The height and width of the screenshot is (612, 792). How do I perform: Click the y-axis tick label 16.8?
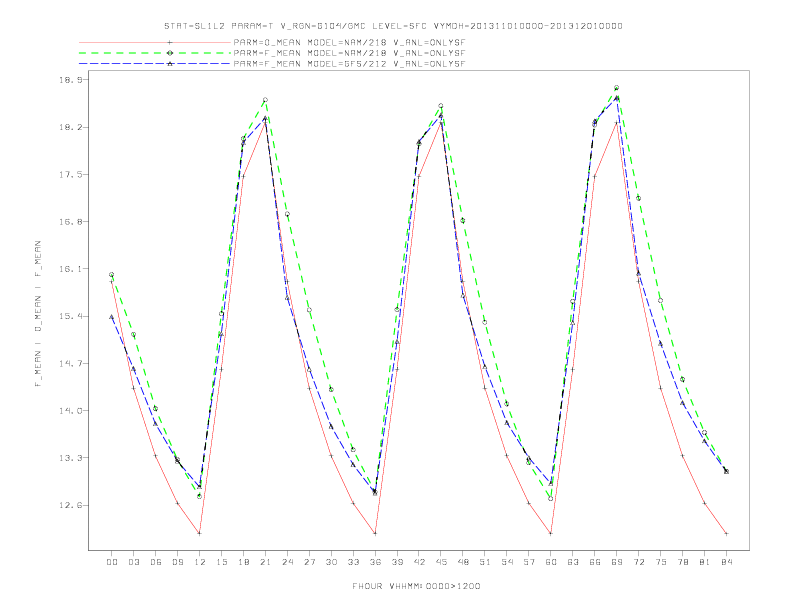coord(72,222)
